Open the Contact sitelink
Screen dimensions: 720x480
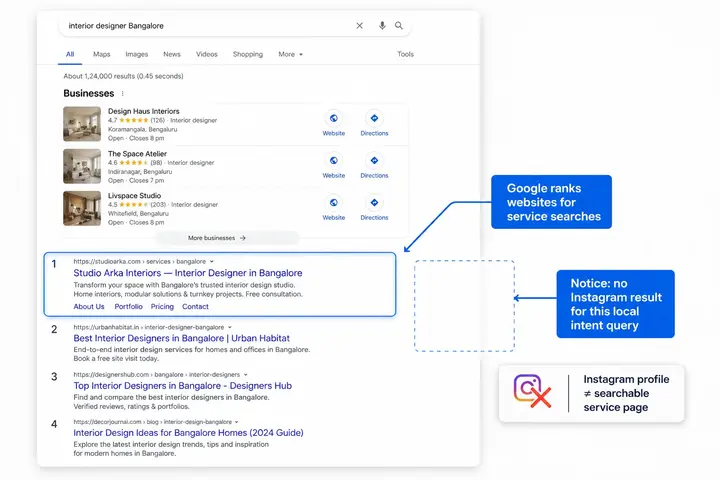pos(195,306)
